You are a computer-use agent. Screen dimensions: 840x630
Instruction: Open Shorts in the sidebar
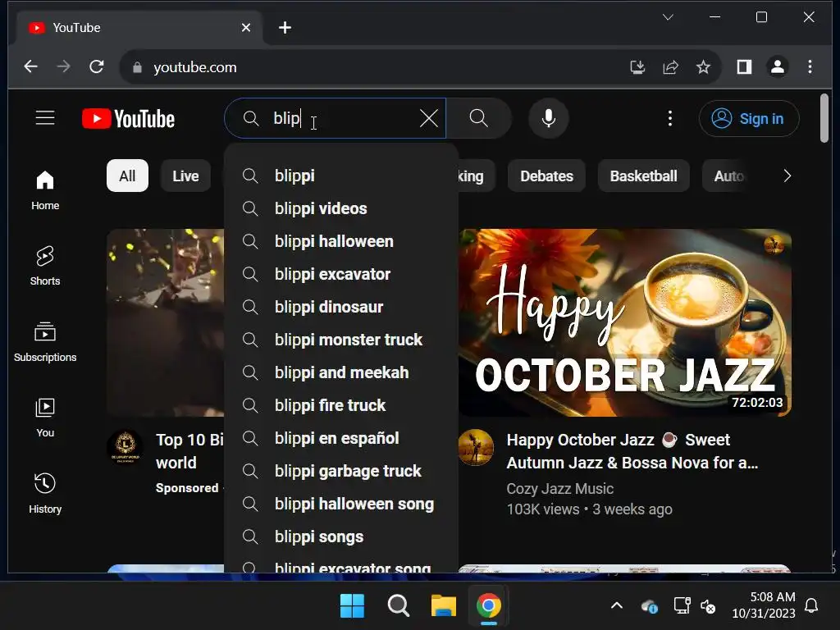click(x=45, y=266)
